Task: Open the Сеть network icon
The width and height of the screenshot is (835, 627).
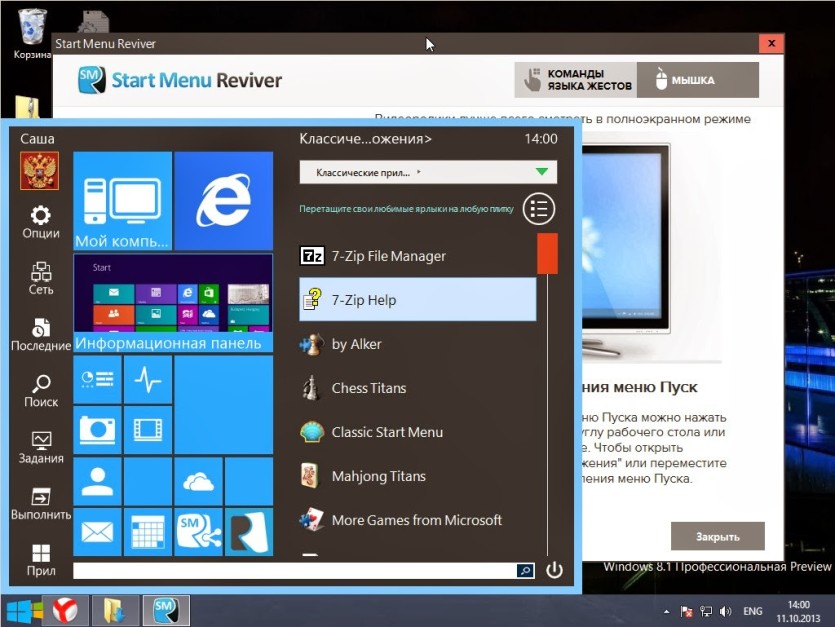Action: 40,272
